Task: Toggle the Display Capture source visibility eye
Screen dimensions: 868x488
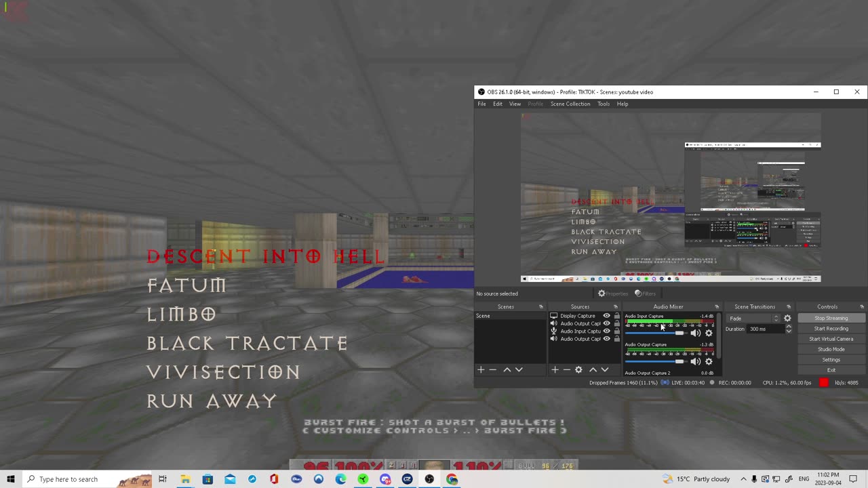Action: click(606, 316)
